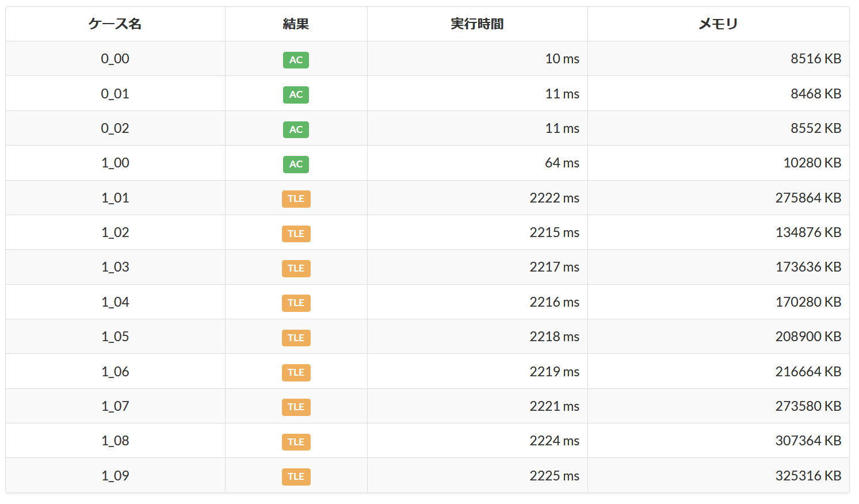Click the 64 ms execution time
The width and height of the screenshot is (859, 504).
562,163
